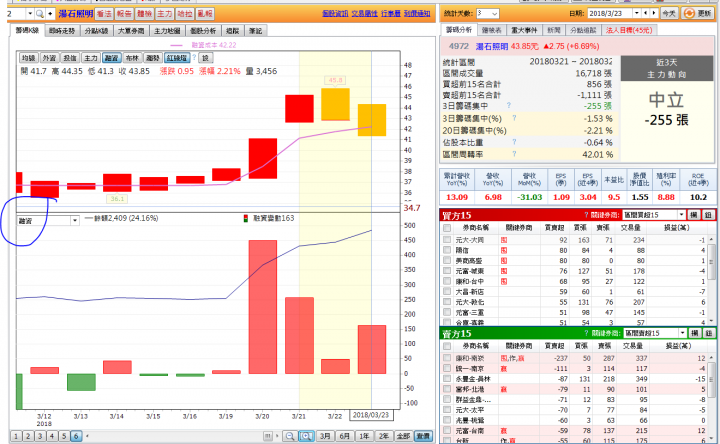The width and height of the screenshot is (720, 444).
Task: Check the 元大-大同 row checkbox
Action: coord(447,240)
